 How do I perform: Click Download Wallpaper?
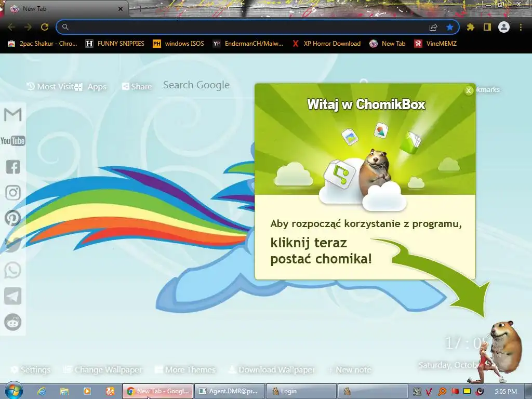(271, 369)
